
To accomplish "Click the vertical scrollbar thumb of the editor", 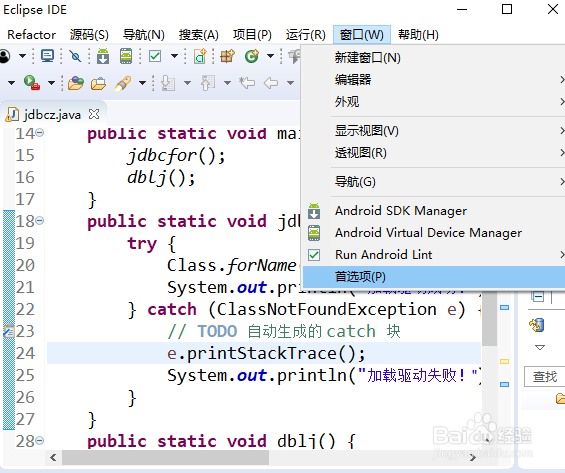I will click(490, 318).
